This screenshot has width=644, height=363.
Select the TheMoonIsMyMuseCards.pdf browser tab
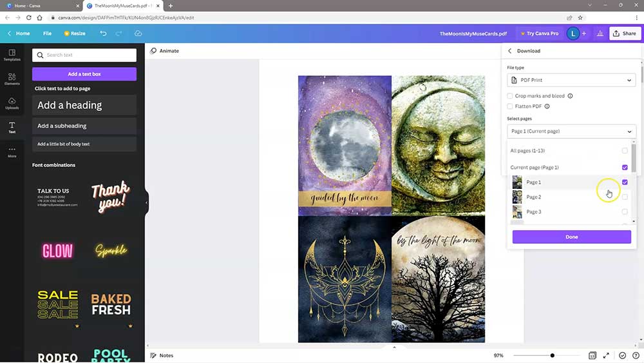[x=123, y=6]
